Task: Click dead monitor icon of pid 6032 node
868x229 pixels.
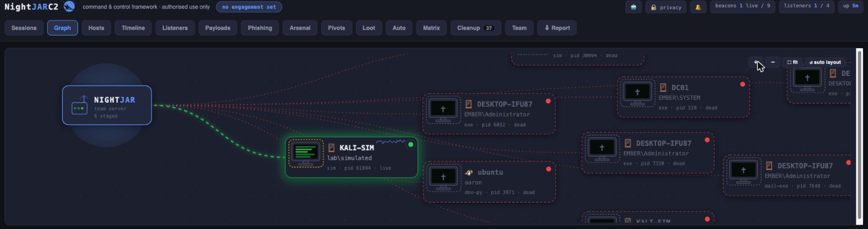Action: (443, 109)
